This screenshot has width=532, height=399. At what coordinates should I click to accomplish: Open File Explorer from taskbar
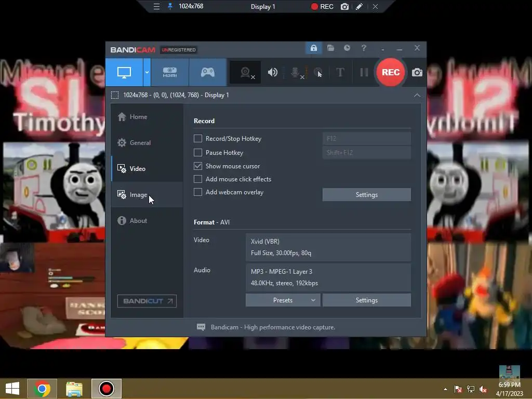point(74,389)
